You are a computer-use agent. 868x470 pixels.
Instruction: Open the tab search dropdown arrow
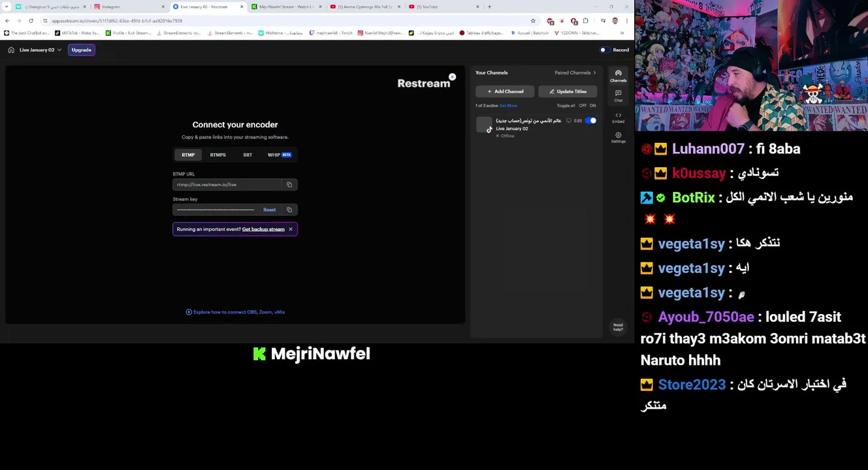click(x=7, y=7)
